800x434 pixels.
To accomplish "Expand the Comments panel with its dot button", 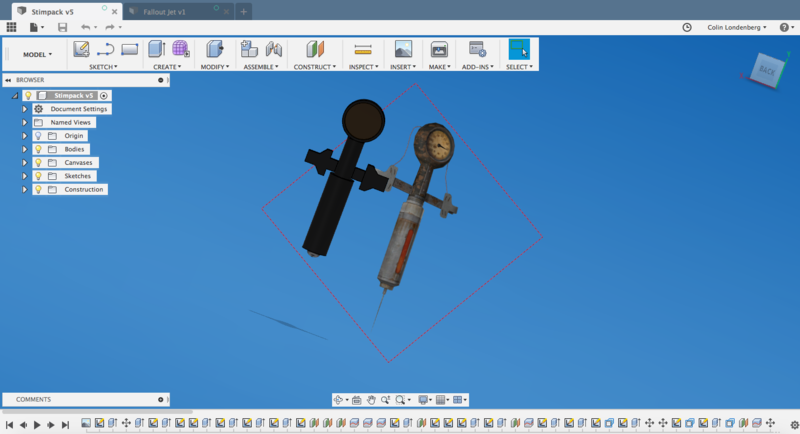I will 160,399.
